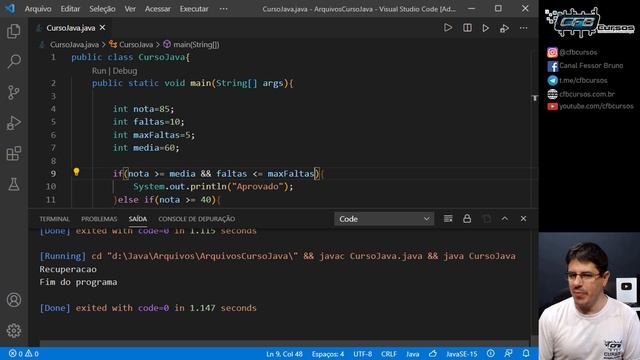
Task: Open the Seleção menu
Action: tap(102, 9)
